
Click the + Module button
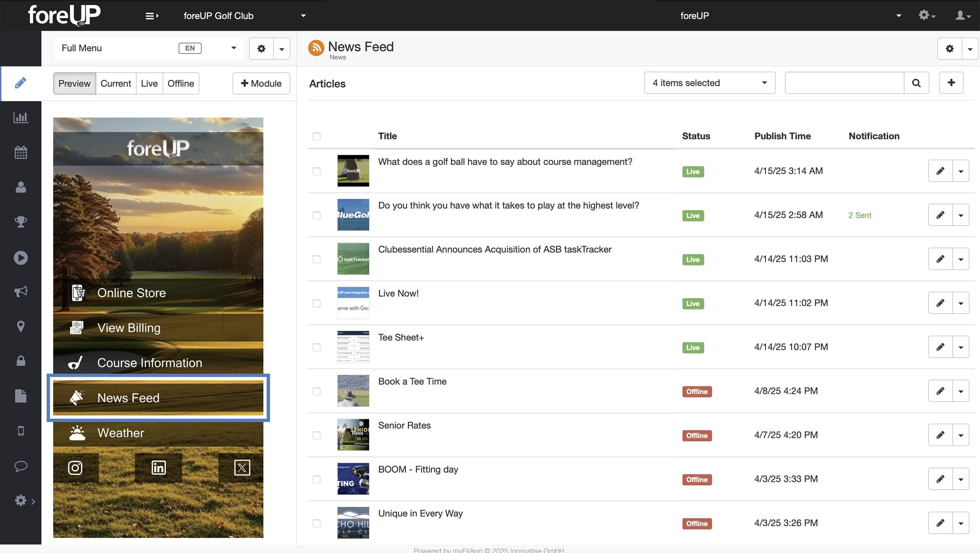pyautogui.click(x=261, y=83)
